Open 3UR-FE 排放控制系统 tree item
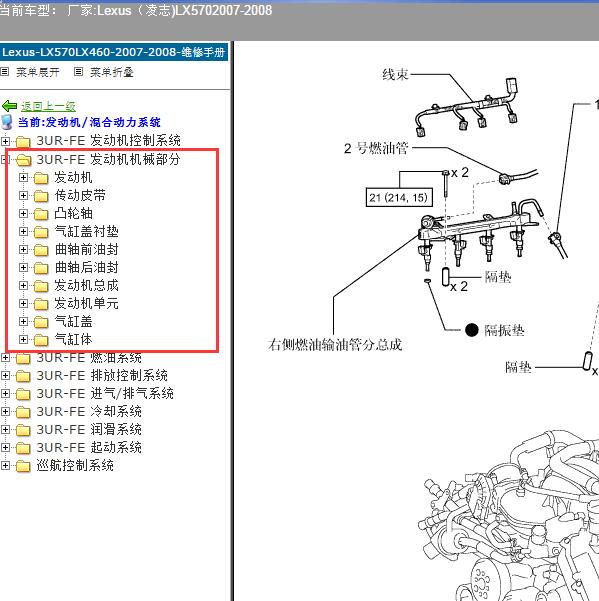The image size is (599, 601). 102,375
